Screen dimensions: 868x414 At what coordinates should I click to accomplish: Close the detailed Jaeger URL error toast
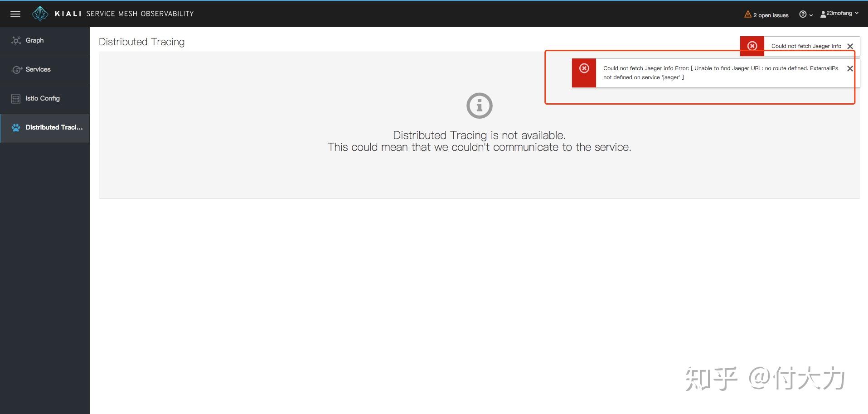[850, 68]
